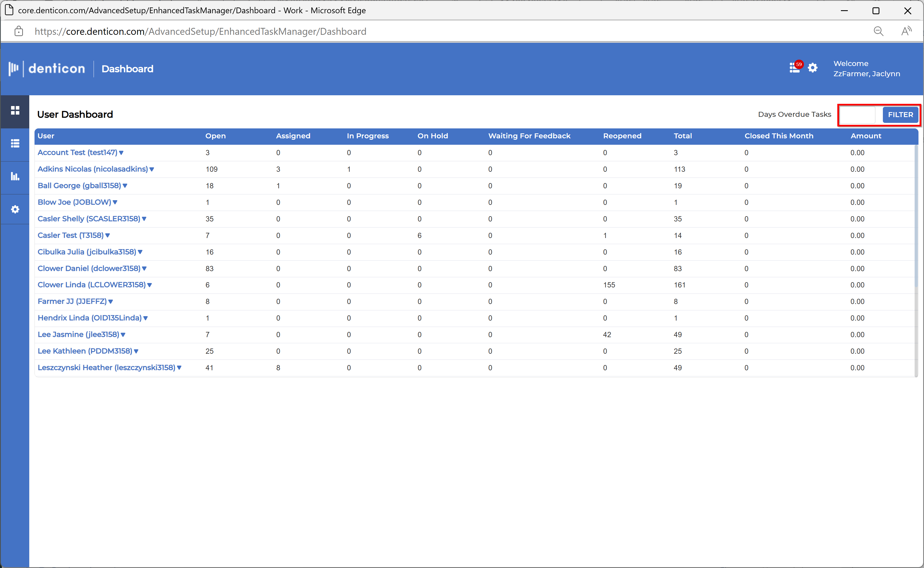Open Ball George (gball3158) user link
This screenshot has width=924, height=568.
pyautogui.click(x=79, y=186)
